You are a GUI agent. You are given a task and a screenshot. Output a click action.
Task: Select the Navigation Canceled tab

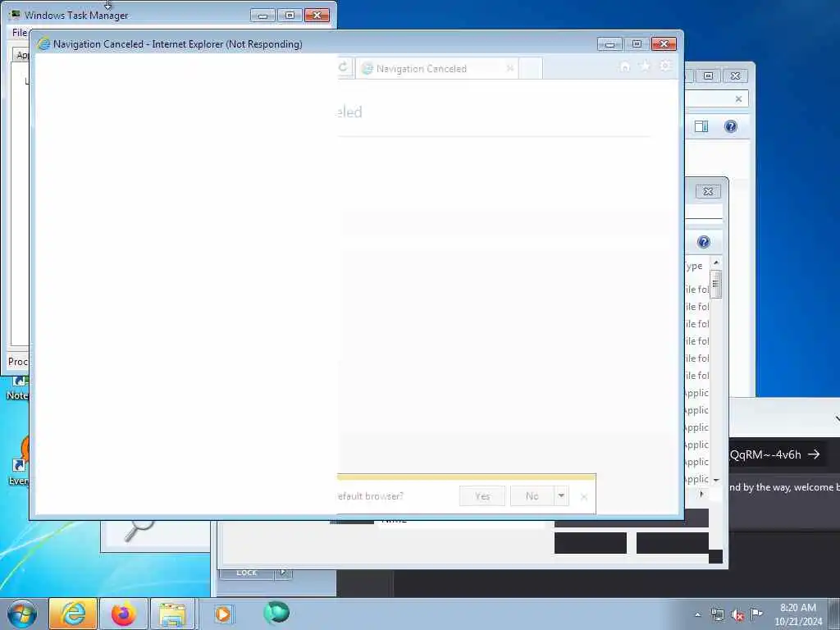coord(436,69)
